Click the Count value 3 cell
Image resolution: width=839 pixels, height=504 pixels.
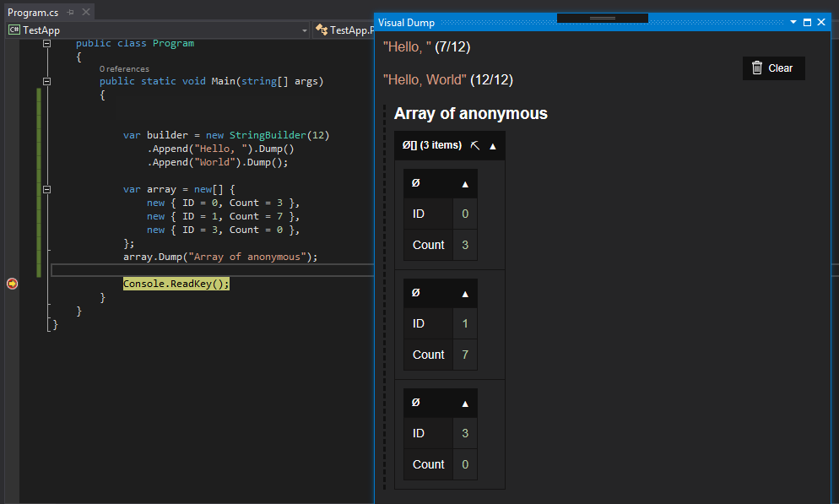click(x=465, y=245)
